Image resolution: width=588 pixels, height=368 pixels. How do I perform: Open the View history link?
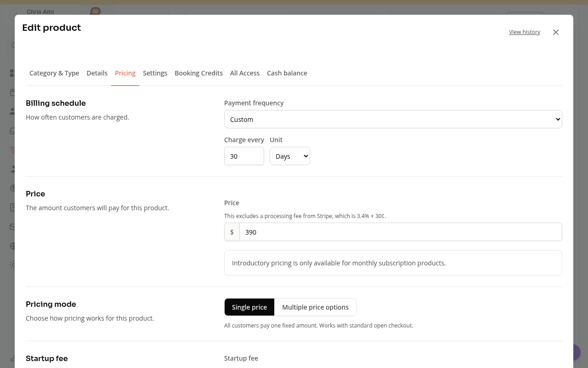click(x=525, y=32)
